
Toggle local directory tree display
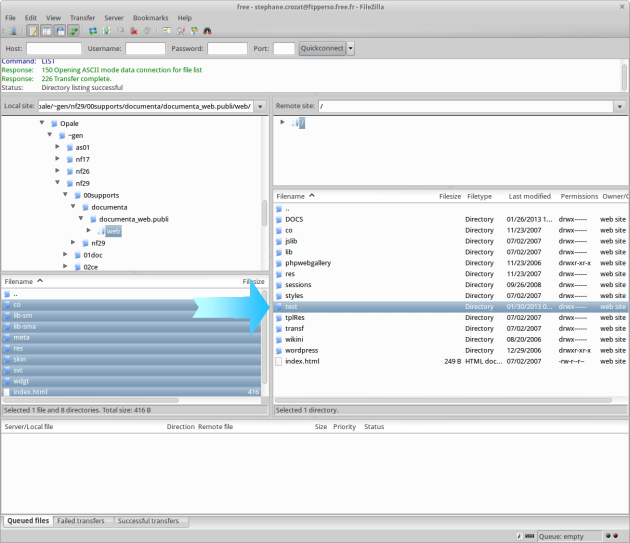point(47,31)
